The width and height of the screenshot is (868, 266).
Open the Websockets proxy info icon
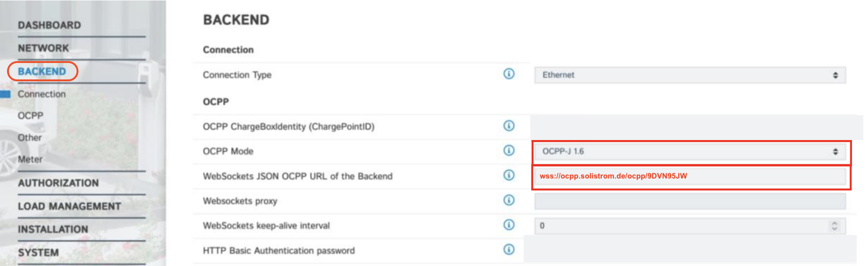(x=509, y=200)
